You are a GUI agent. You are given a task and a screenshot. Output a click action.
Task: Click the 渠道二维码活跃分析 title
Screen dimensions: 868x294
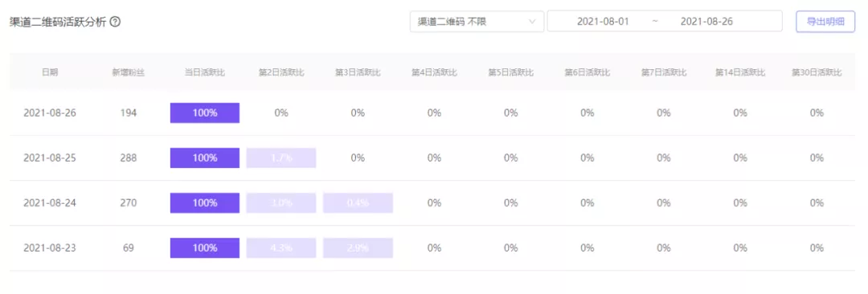(x=58, y=22)
